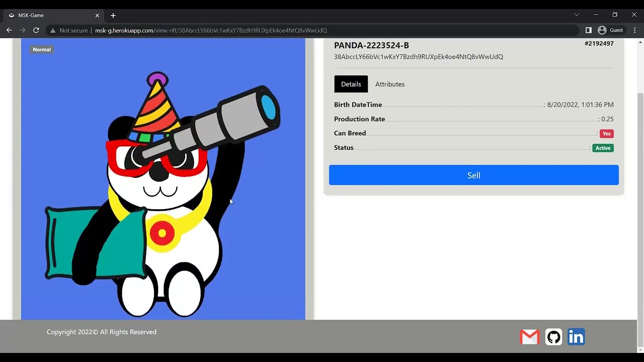The width and height of the screenshot is (644, 362).
Task: Click the NFT address 38AbccLY66bVc1wKxY7... text
Action: [419, 57]
